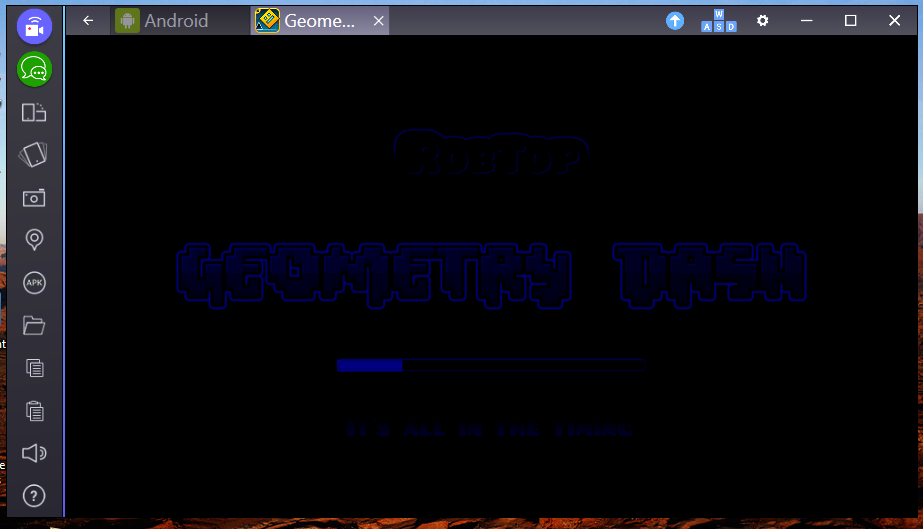
Task: Open help with the question mark icon
Action: coord(34,496)
